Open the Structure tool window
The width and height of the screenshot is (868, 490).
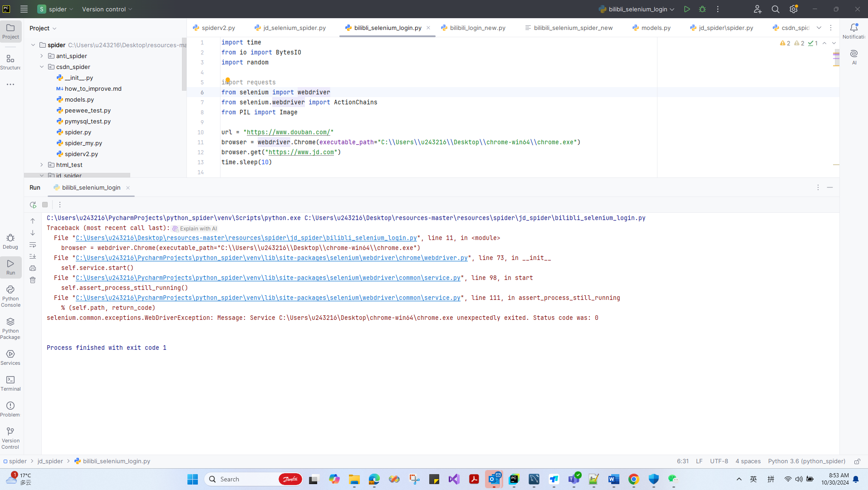[10, 62]
